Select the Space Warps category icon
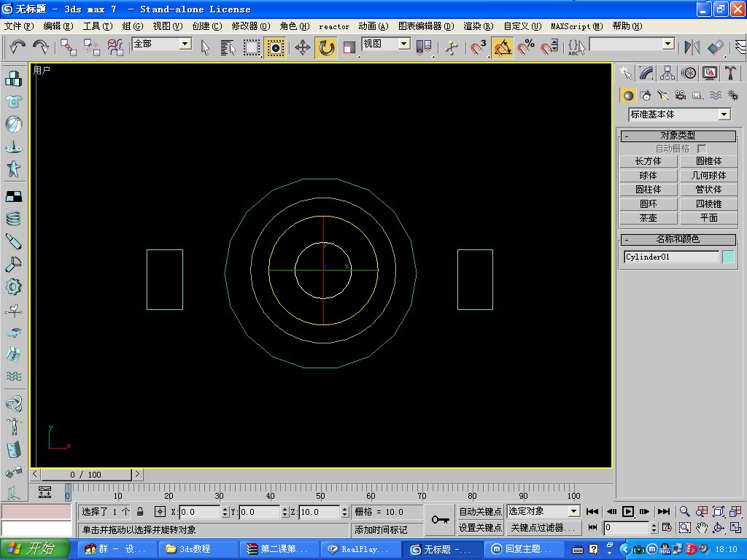Viewport: 747px width, 560px height. point(715,96)
